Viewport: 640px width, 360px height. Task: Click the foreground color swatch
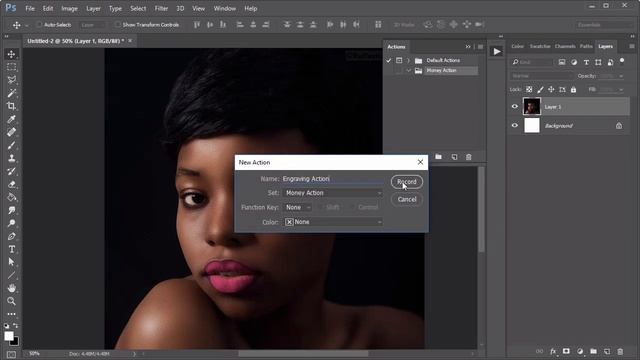9,336
